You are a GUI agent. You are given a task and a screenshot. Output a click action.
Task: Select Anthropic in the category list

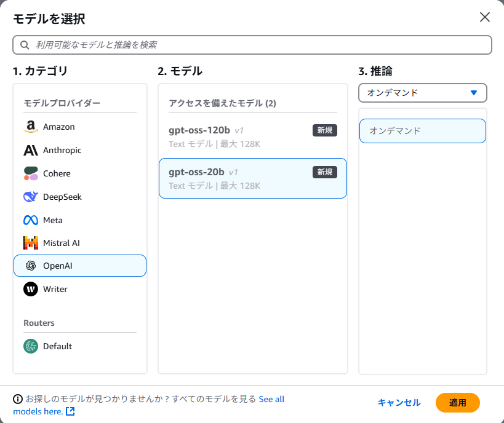click(62, 150)
